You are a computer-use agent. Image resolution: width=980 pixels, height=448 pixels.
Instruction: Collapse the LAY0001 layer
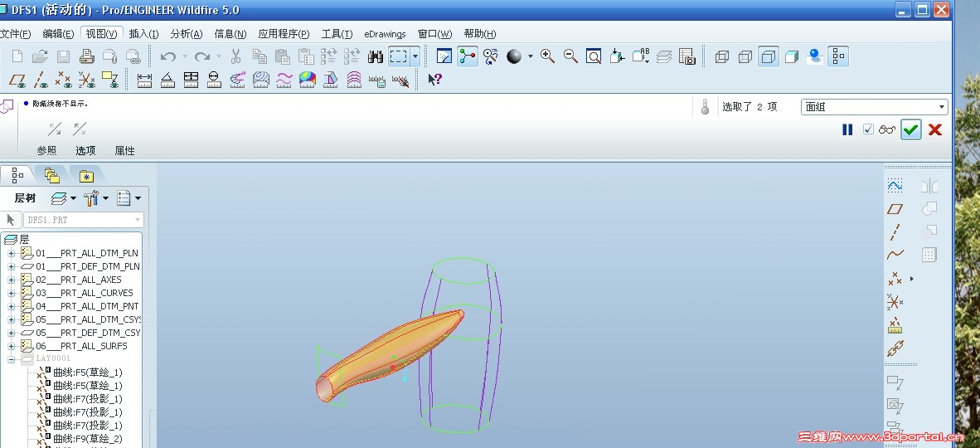tap(12, 359)
